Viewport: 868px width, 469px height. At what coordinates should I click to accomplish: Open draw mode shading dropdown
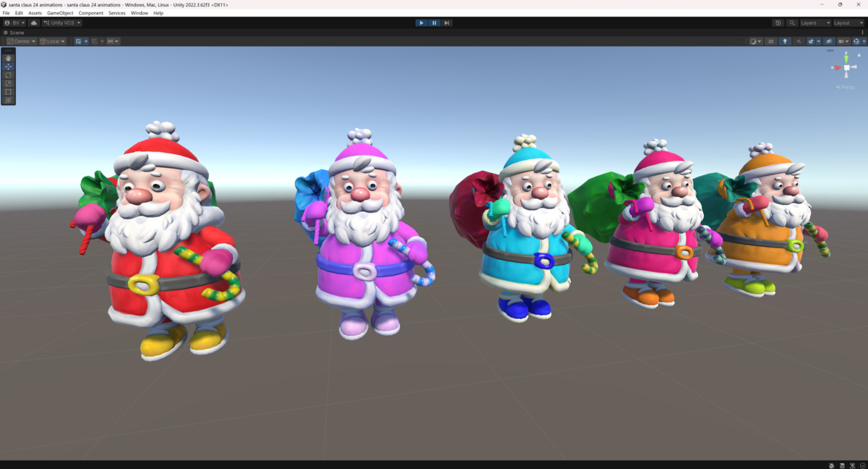click(755, 41)
